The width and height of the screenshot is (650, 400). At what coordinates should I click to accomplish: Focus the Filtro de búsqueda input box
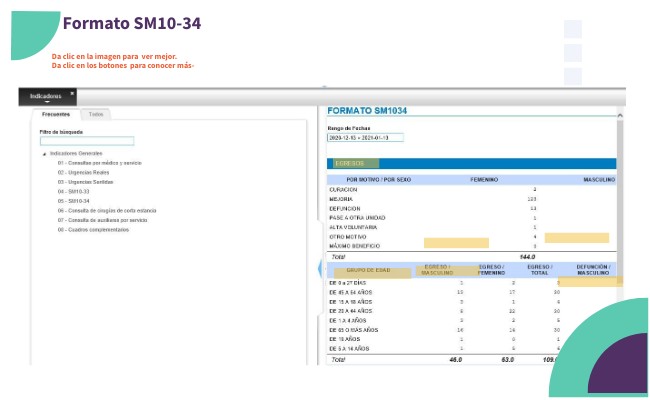(x=87, y=141)
